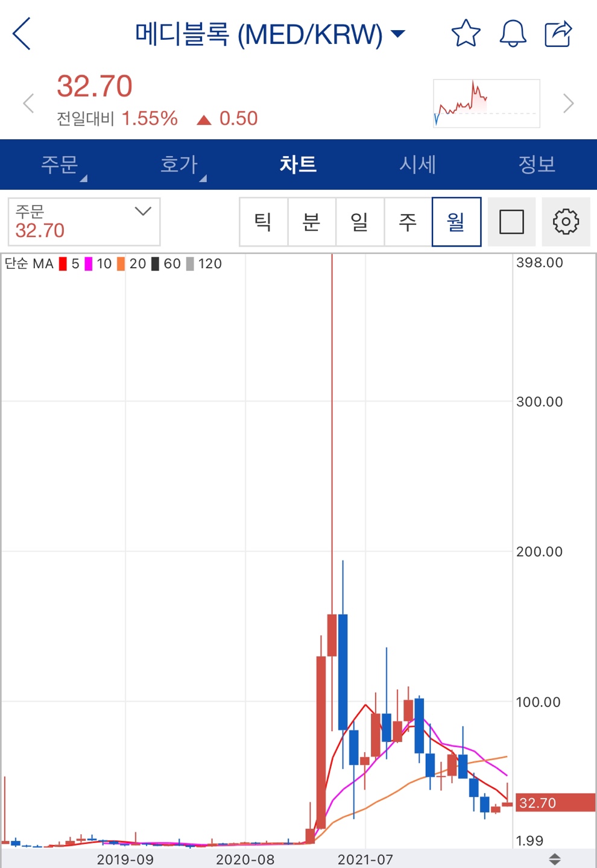
Task: Click the 2020-08 date axis label
Action: [245, 860]
